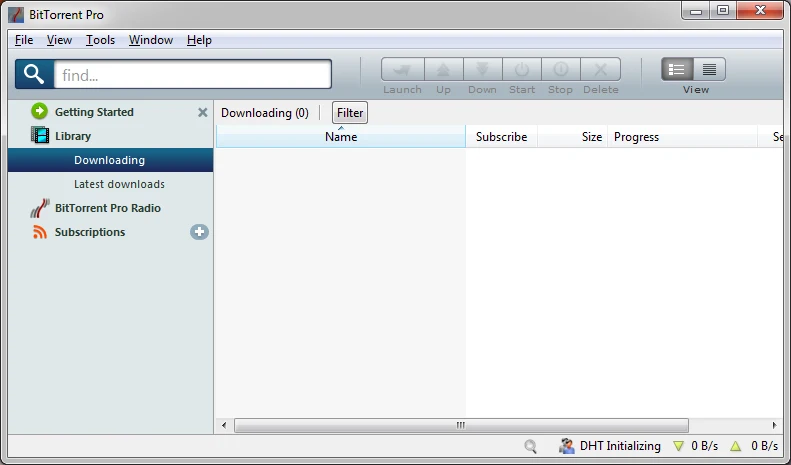
Task: Maximize the BitTorrent Pro window
Action: 722,11
